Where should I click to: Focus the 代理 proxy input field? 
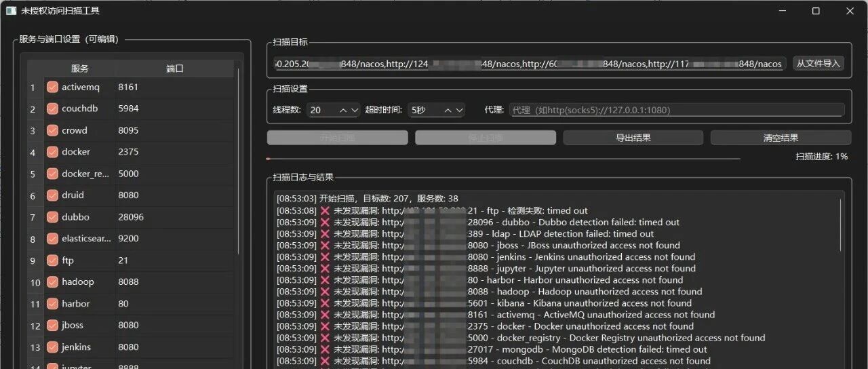677,110
